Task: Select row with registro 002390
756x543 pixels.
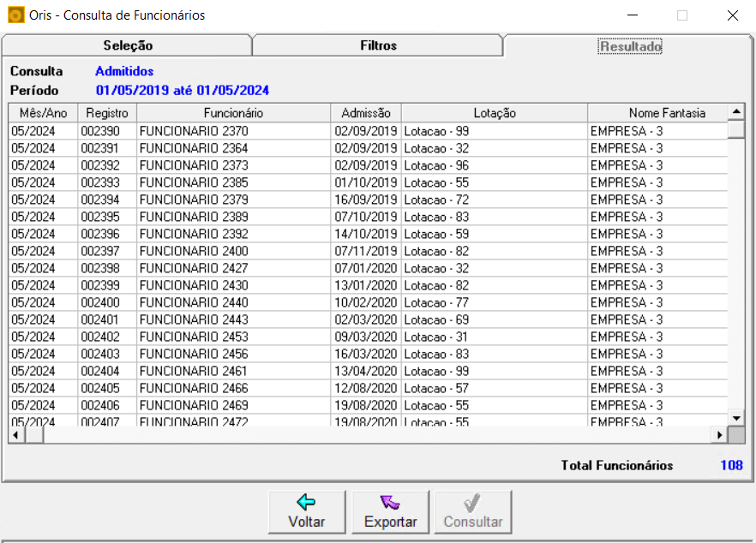Action: [x=368, y=131]
